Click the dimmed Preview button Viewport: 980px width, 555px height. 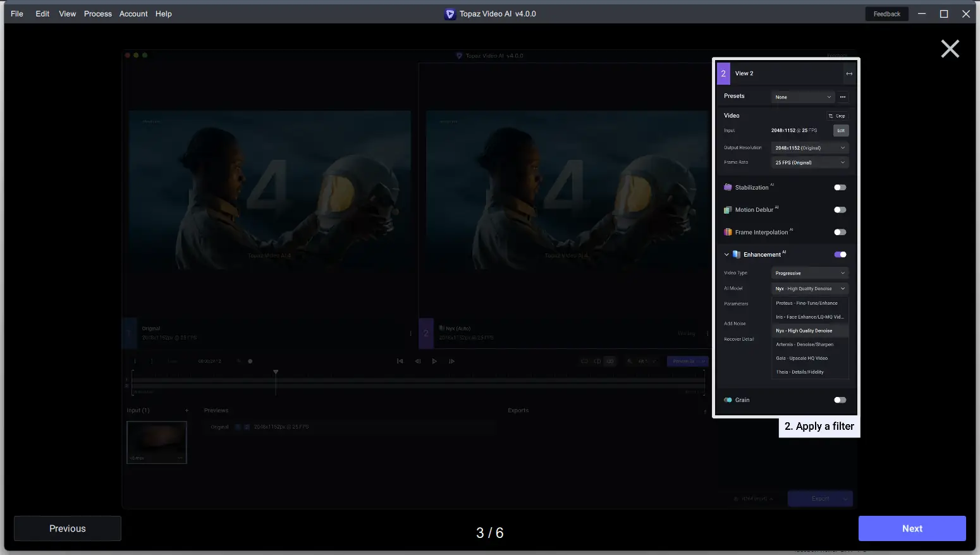coord(687,362)
